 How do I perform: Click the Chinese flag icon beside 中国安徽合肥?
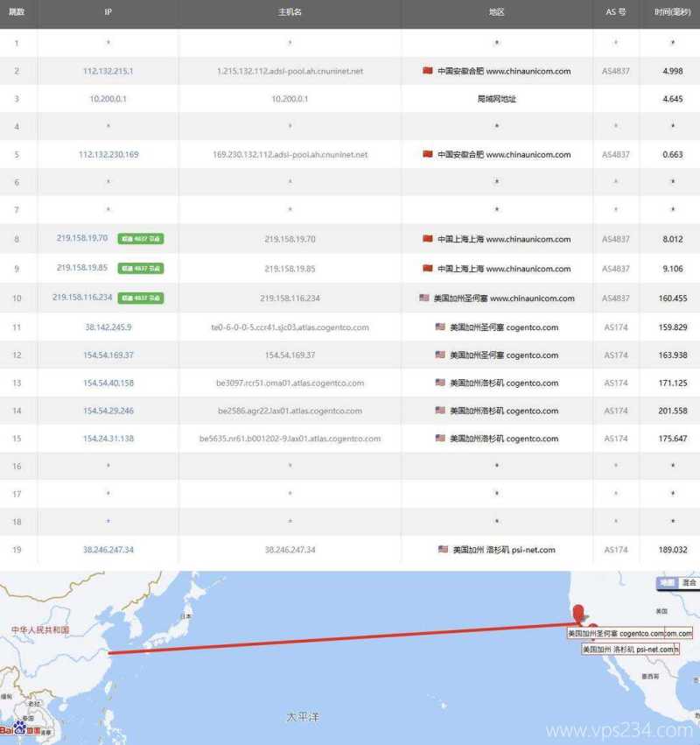click(x=426, y=71)
